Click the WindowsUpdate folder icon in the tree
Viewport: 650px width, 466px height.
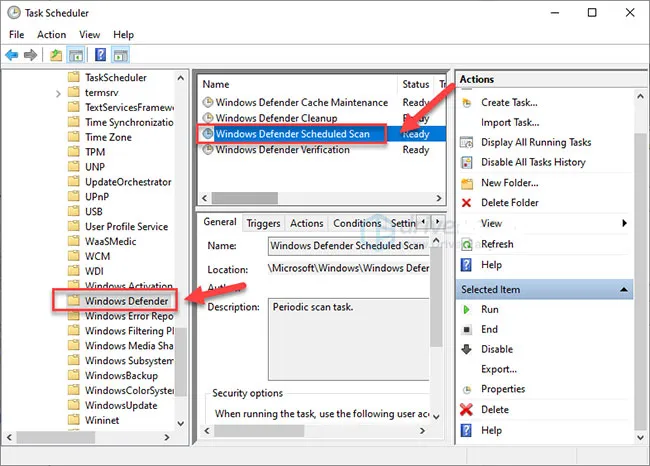pyautogui.click(x=74, y=405)
